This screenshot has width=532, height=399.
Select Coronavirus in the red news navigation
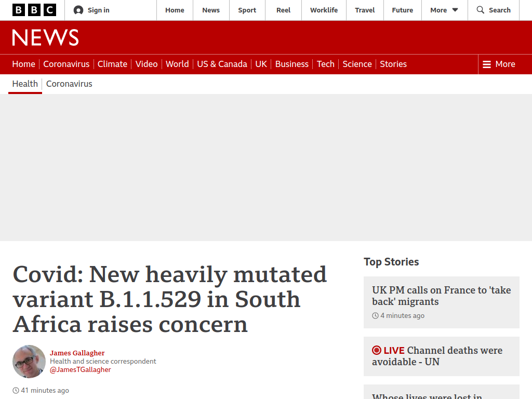click(66, 64)
